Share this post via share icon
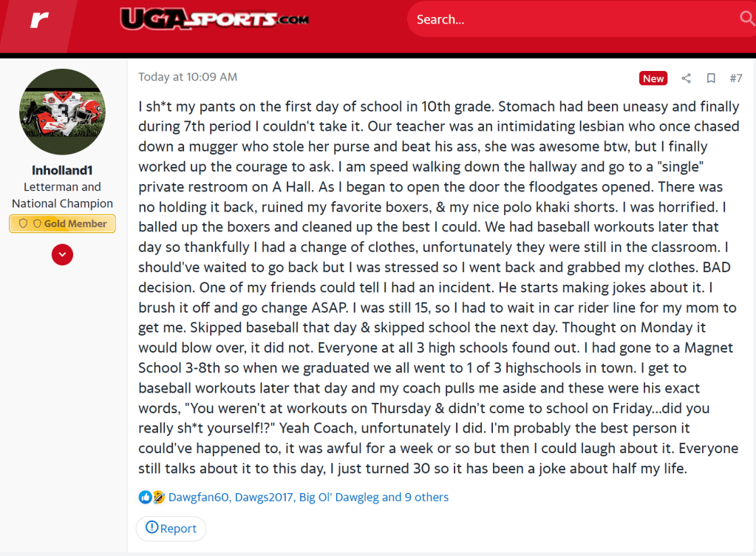The height and width of the screenshot is (556, 756). pyautogui.click(x=686, y=78)
